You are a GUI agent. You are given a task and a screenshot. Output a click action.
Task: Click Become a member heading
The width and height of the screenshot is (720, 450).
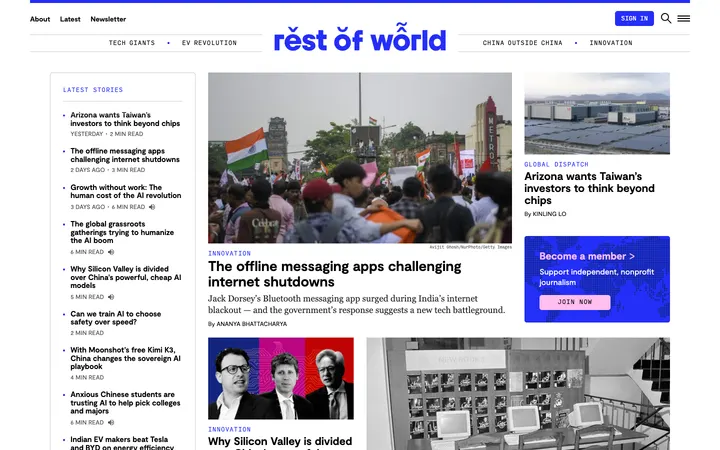pos(587,256)
